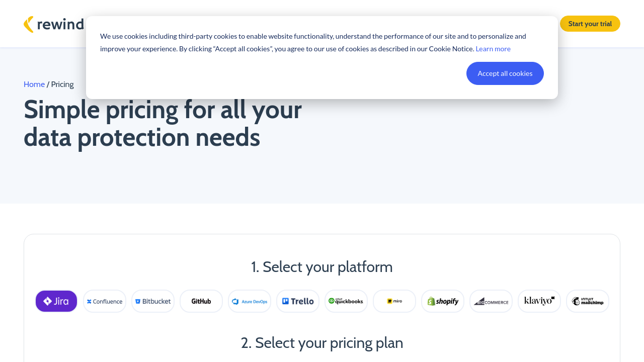Choose the Bitbucket platform

coord(153,301)
